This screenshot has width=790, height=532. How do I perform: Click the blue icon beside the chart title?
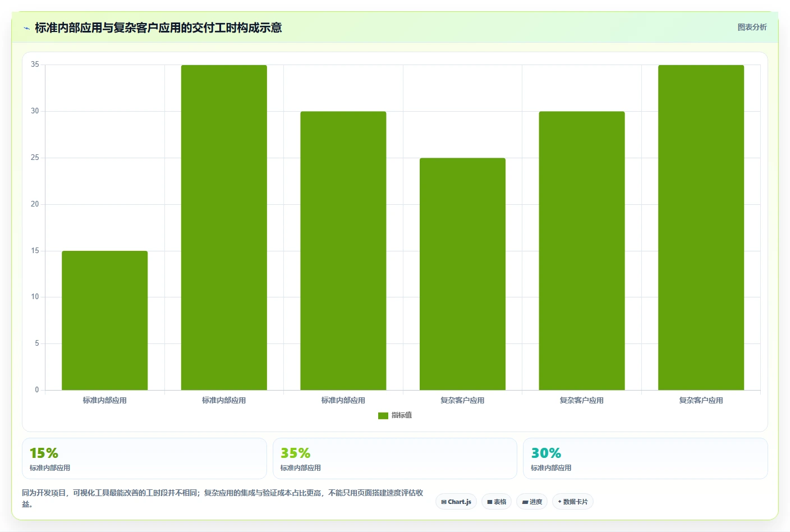pos(26,28)
